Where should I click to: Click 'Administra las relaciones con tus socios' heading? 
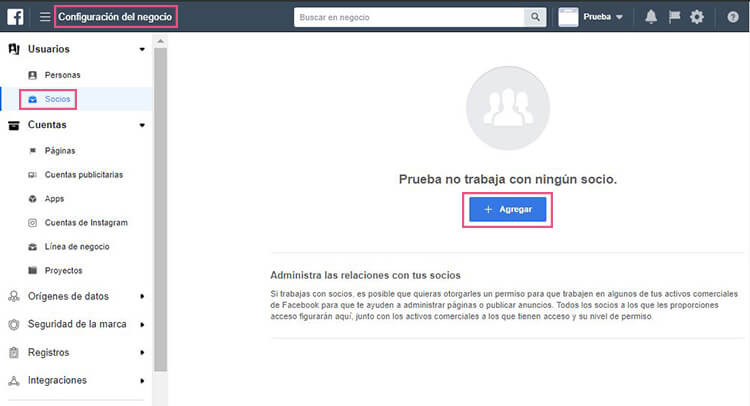pos(365,275)
